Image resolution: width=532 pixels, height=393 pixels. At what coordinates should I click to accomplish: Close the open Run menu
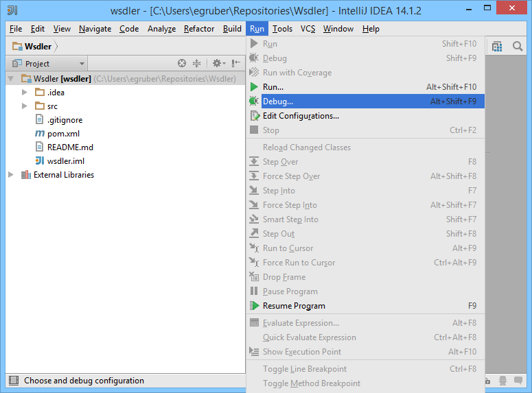pyautogui.click(x=257, y=29)
